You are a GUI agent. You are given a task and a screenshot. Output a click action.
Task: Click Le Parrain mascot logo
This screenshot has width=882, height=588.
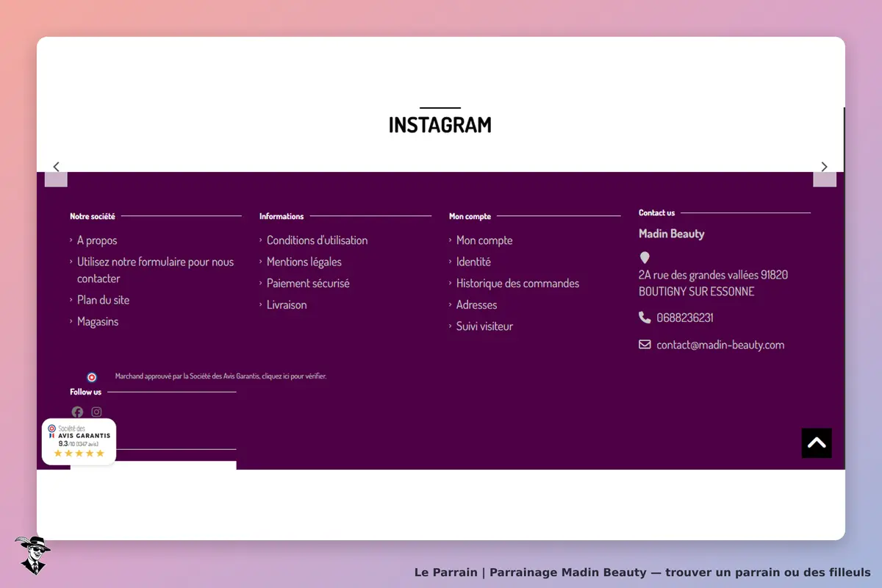pos(32,555)
